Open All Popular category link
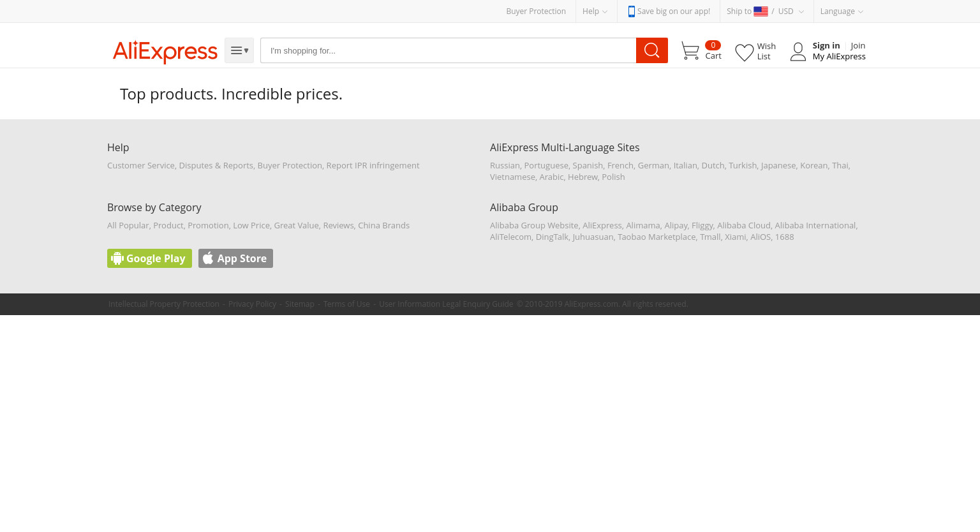Screen dimensions: 980x532 128,225
